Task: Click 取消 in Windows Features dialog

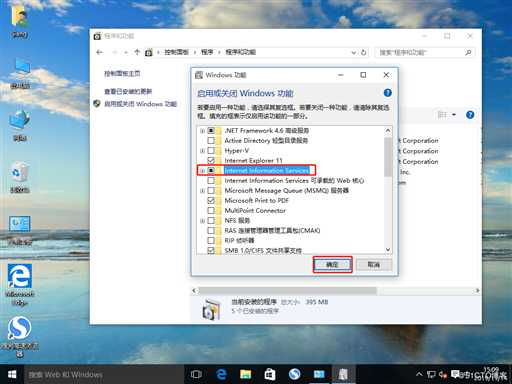Action: pos(374,265)
